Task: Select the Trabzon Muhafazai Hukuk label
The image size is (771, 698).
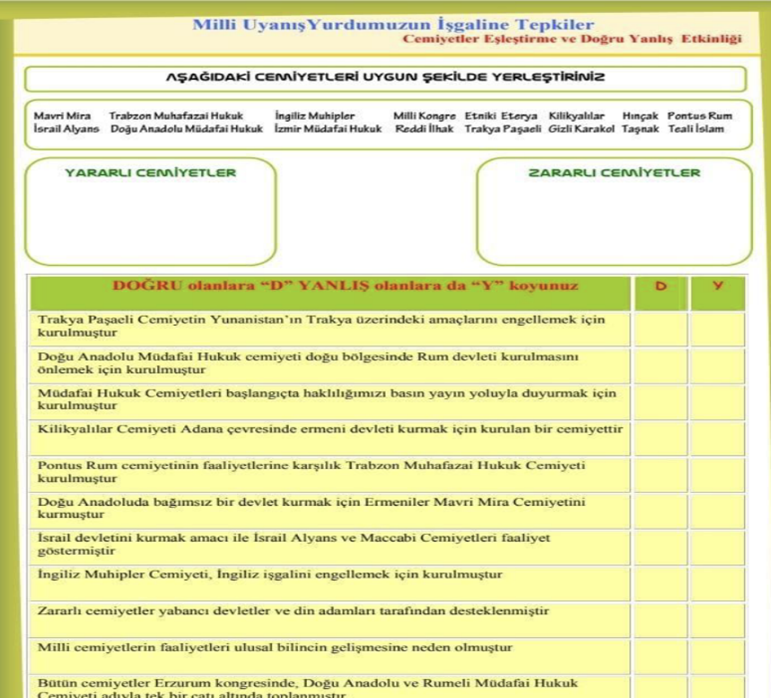Action: pyautogui.click(x=176, y=116)
